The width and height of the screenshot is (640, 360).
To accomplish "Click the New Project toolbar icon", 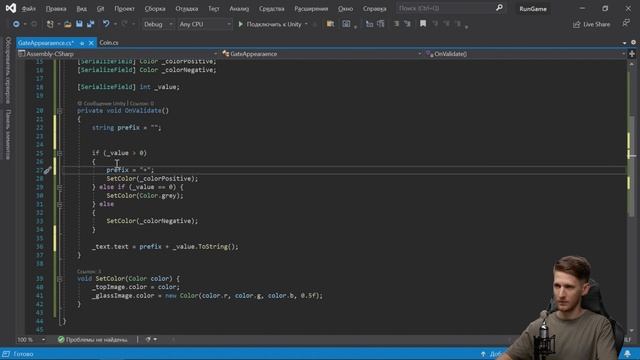I will point(50,24).
